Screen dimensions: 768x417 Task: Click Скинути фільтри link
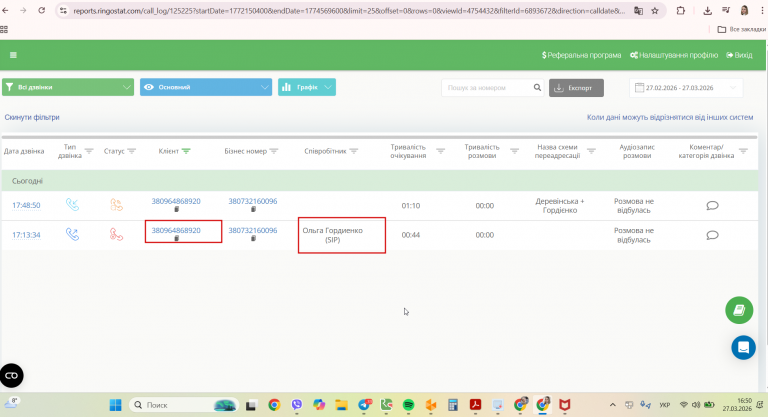pyautogui.click(x=32, y=117)
